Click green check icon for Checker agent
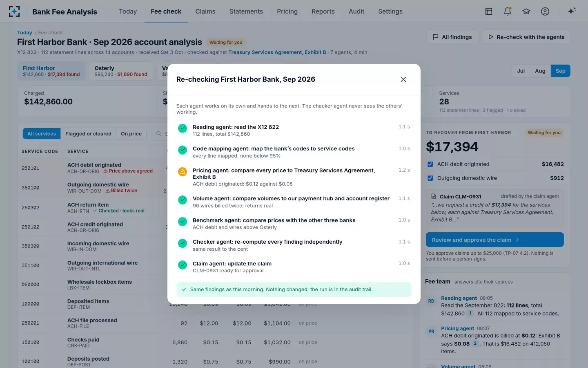The height and width of the screenshot is (368, 588). [x=183, y=243]
